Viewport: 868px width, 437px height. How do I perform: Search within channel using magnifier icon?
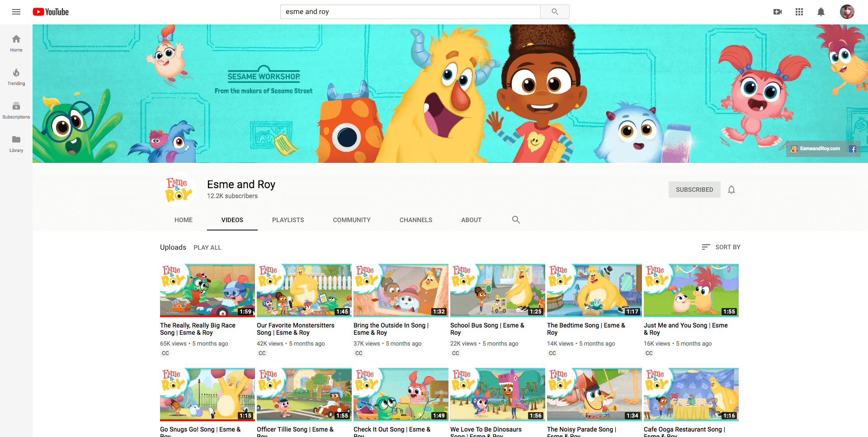(516, 220)
